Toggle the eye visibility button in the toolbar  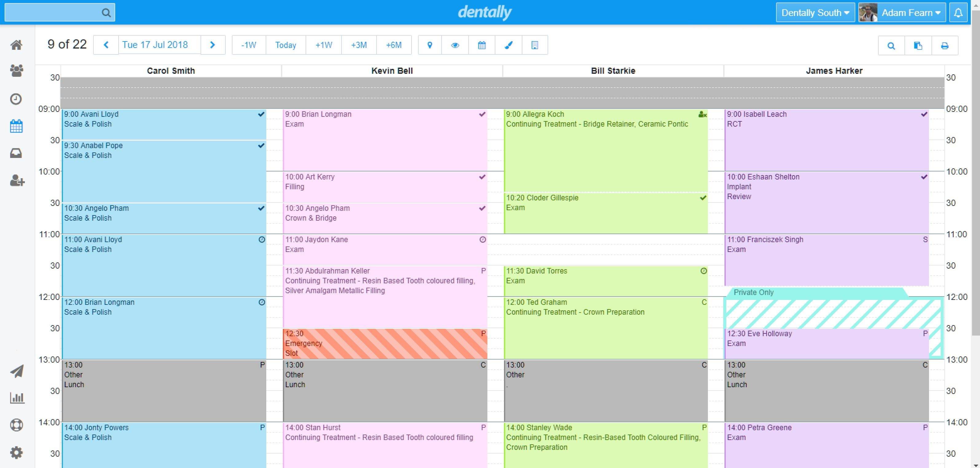tap(455, 45)
